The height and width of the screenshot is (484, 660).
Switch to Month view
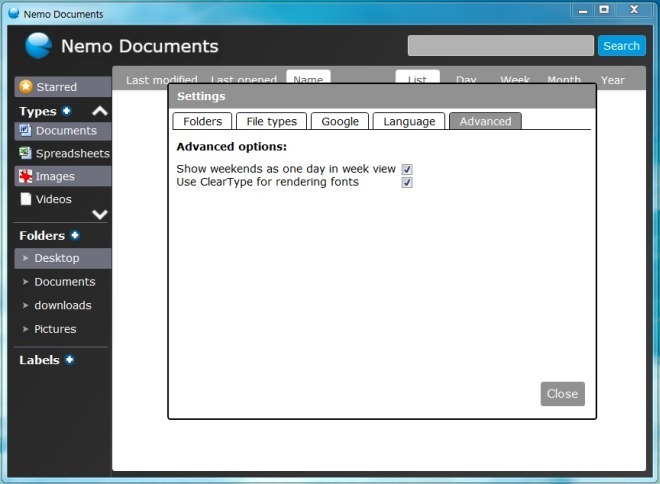(x=564, y=79)
